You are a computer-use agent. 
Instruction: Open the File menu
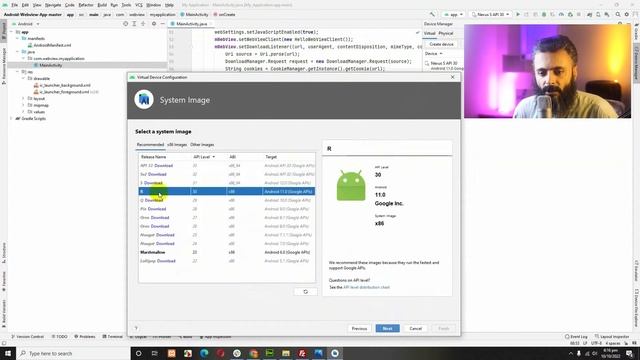click(x=14, y=5)
